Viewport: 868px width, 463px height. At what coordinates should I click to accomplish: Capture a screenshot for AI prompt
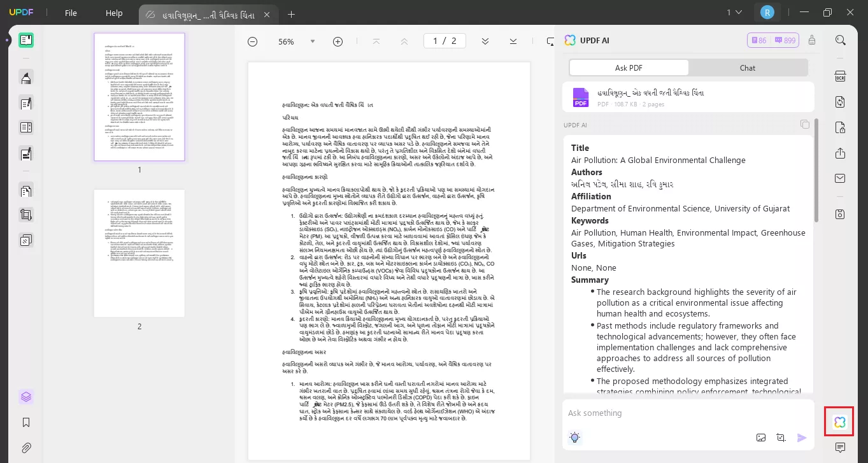pos(781,438)
